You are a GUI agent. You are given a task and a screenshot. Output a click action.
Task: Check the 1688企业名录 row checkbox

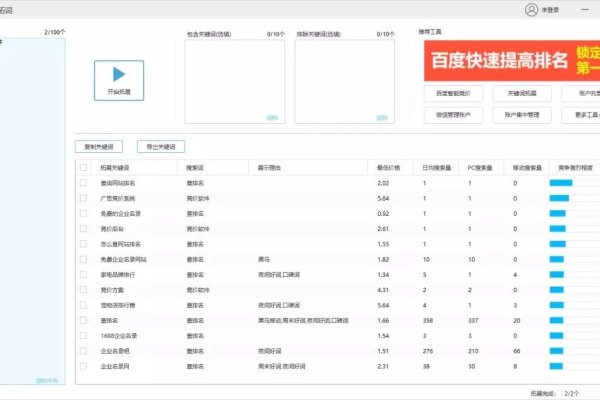83,336
